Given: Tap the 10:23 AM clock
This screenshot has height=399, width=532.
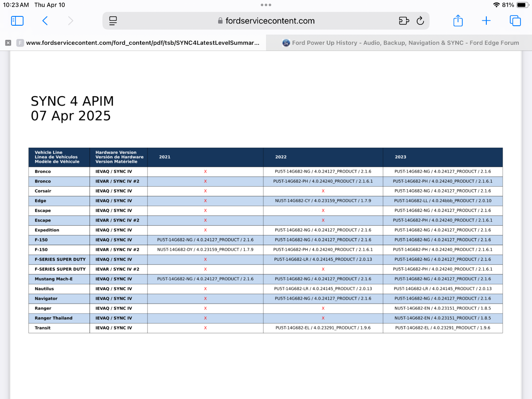Looking at the screenshot, I should click(x=16, y=5).
